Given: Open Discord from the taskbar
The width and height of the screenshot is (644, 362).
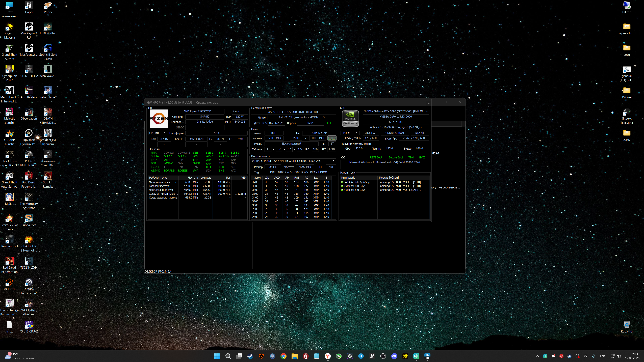Looking at the screenshot, I should [x=394, y=356].
